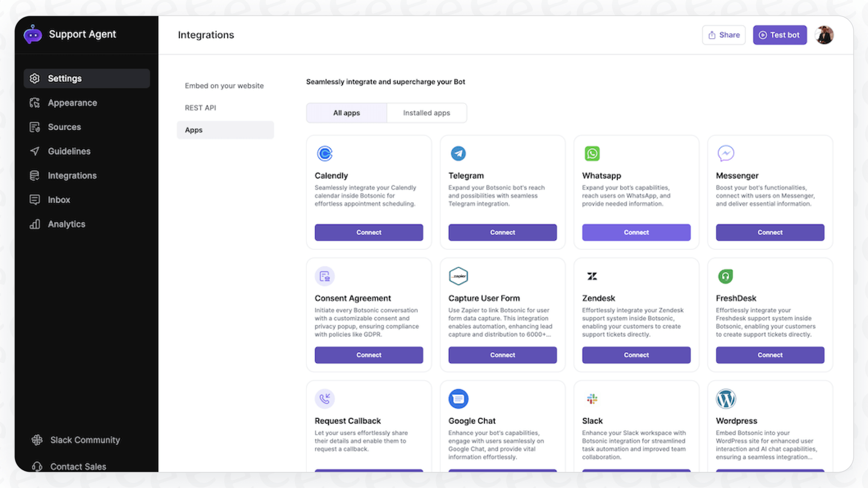Click the Calendly logo icon
The image size is (868, 488).
(324, 153)
